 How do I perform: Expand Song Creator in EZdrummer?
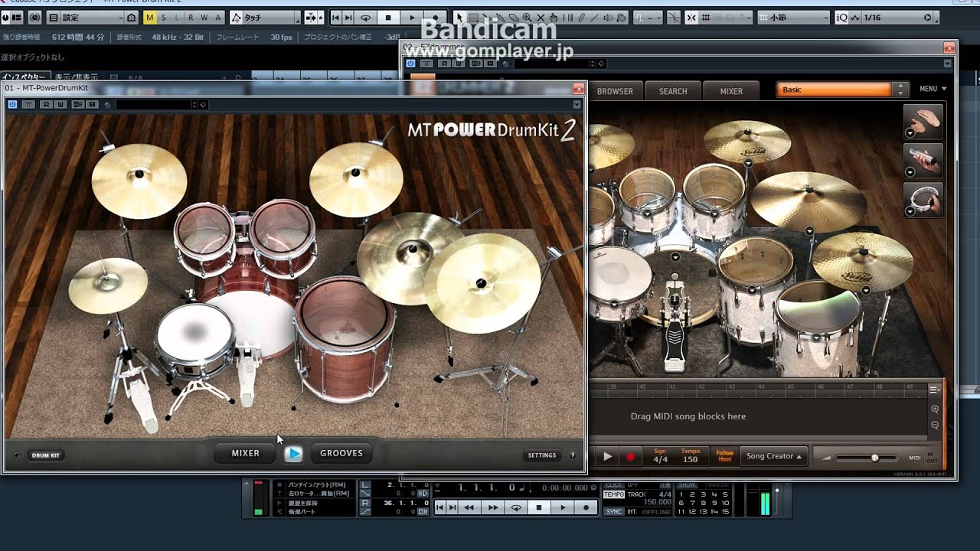tap(774, 456)
